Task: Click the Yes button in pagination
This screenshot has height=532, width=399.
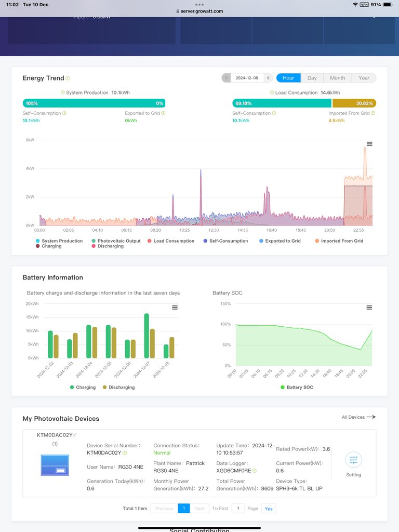Action: coord(269,509)
